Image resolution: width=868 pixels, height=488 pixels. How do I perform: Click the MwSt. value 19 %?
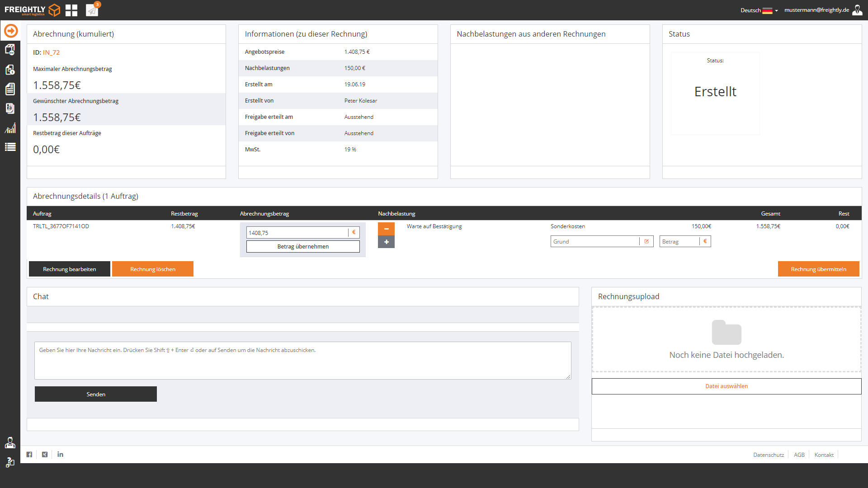point(350,150)
